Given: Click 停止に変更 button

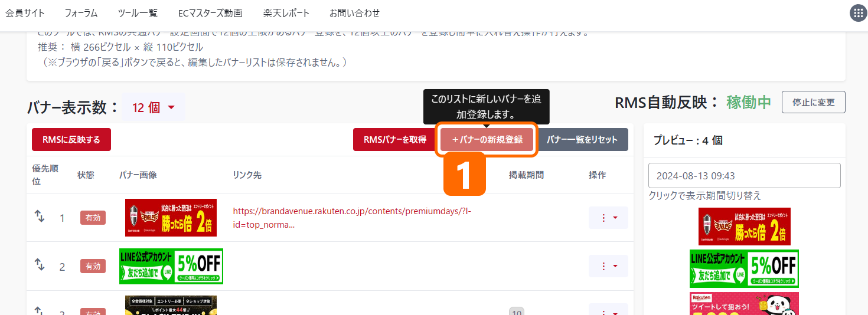Looking at the screenshot, I should 814,102.
